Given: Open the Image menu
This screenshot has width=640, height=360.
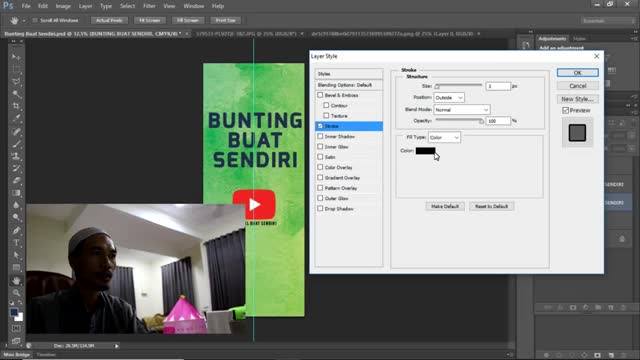Looking at the screenshot, I should coord(63,6).
